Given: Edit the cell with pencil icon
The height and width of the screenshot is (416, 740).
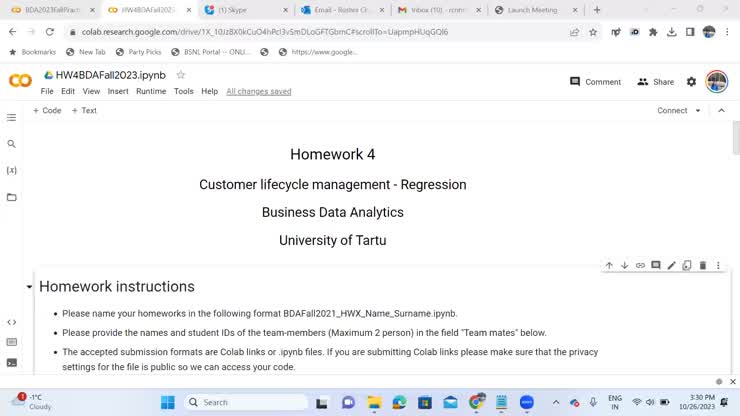Looking at the screenshot, I should 671,265.
